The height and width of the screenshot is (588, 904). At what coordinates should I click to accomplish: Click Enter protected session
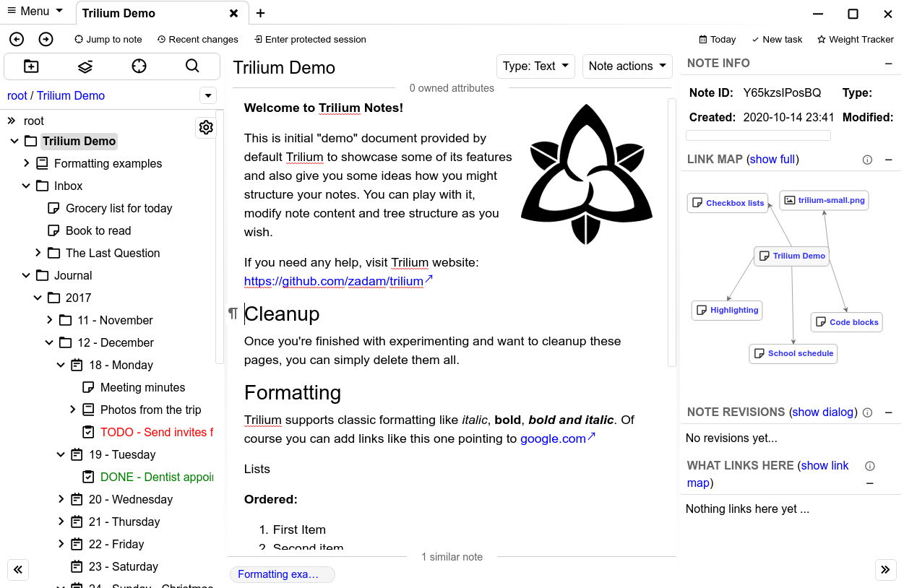pyautogui.click(x=310, y=39)
